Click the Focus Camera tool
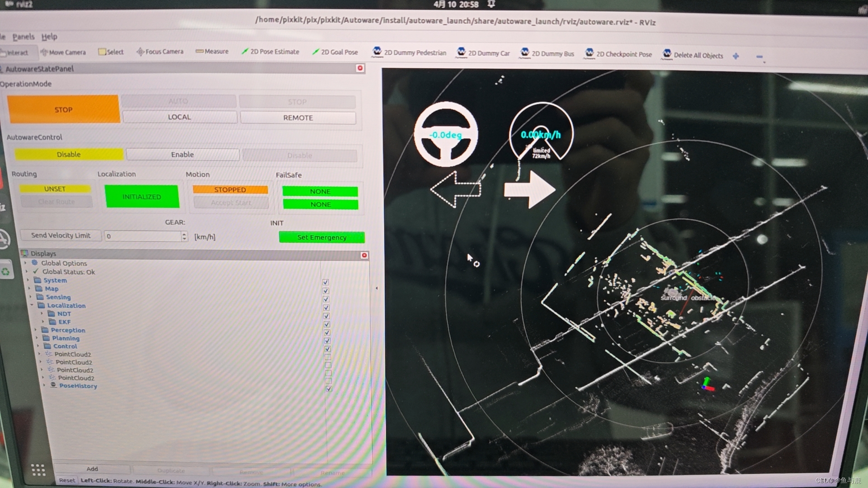The height and width of the screenshot is (488, 868). coord(160,52)
